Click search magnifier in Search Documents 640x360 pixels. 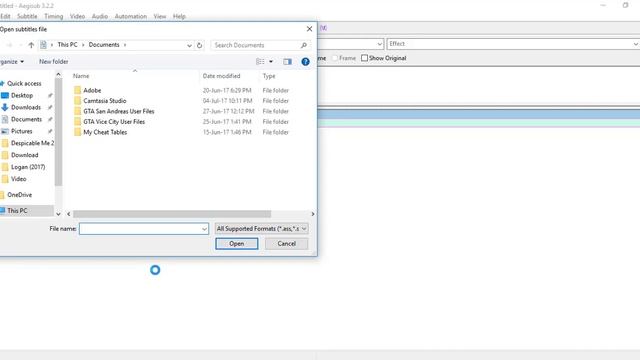tap(304, 45)
